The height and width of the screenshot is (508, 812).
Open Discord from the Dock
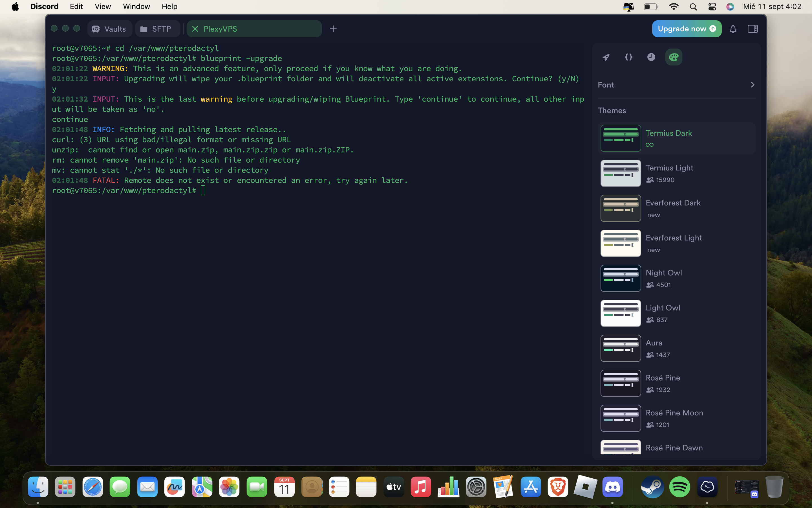(612, 487)
